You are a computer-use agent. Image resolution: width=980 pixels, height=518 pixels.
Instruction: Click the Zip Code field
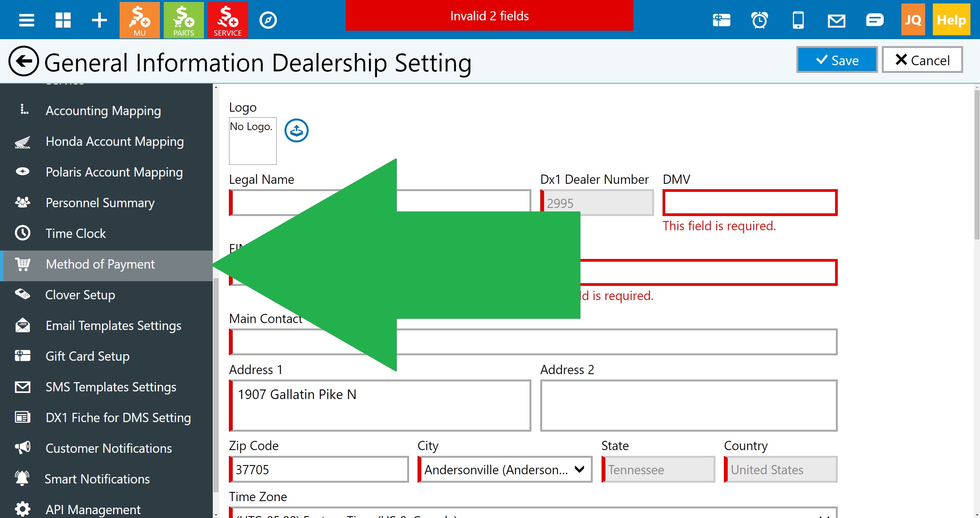pyautogui.click(x=319, y=469)
